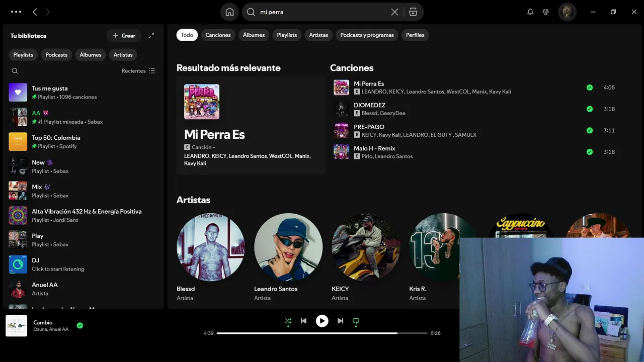
Task: Toggle shuffle playback
Action: pyautogui.click(x=288, y=321)
